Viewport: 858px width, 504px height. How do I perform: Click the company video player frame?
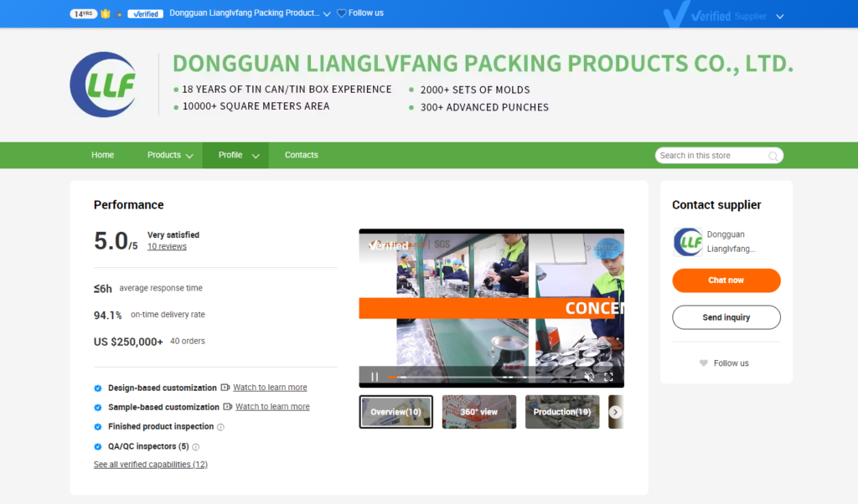pos(491,308)
